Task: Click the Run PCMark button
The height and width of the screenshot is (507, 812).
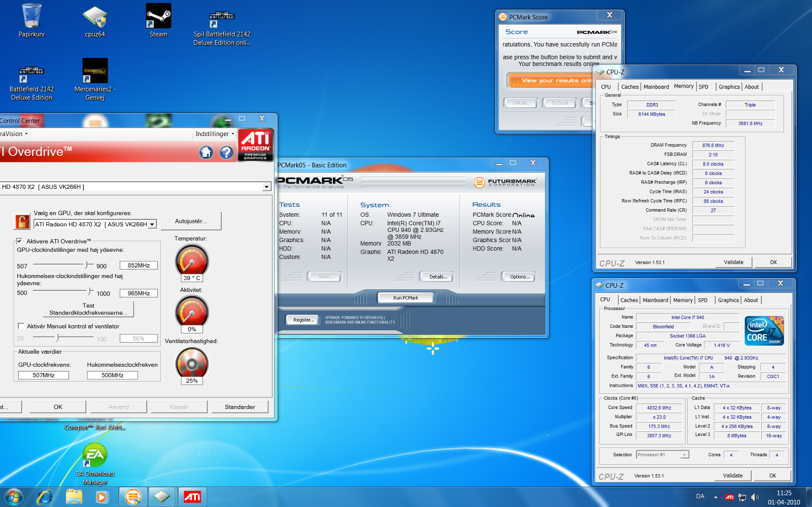Action: click(x=405, y=298)
